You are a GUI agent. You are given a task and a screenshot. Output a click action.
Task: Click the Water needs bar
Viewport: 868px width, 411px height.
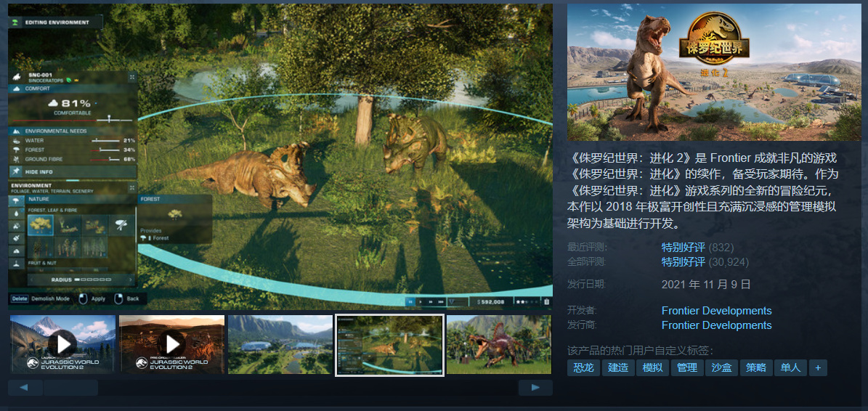105,140
